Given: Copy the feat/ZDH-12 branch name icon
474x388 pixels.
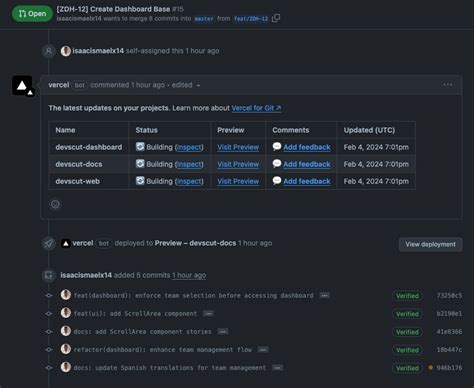Looking at the screenshot, I should (276, 18).
